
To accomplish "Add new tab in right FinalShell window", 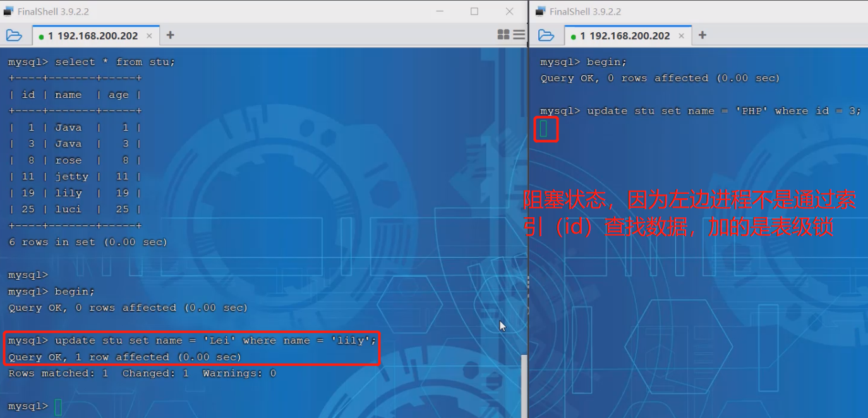I will click(x=702, y=35).
